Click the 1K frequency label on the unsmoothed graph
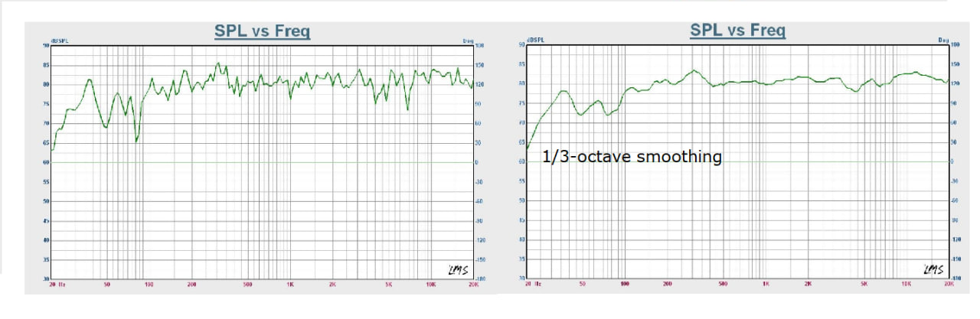 [290, 284]
